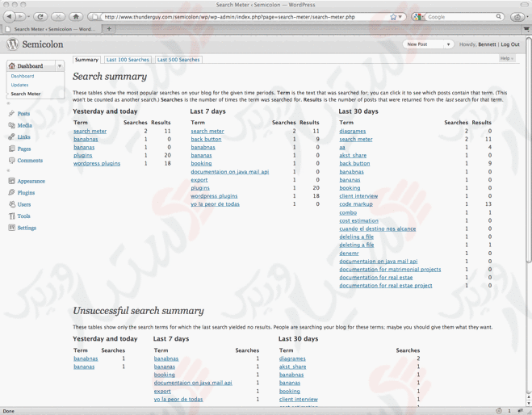Click the Log Out link
This screenshot has width=532, height=415.
509,44
